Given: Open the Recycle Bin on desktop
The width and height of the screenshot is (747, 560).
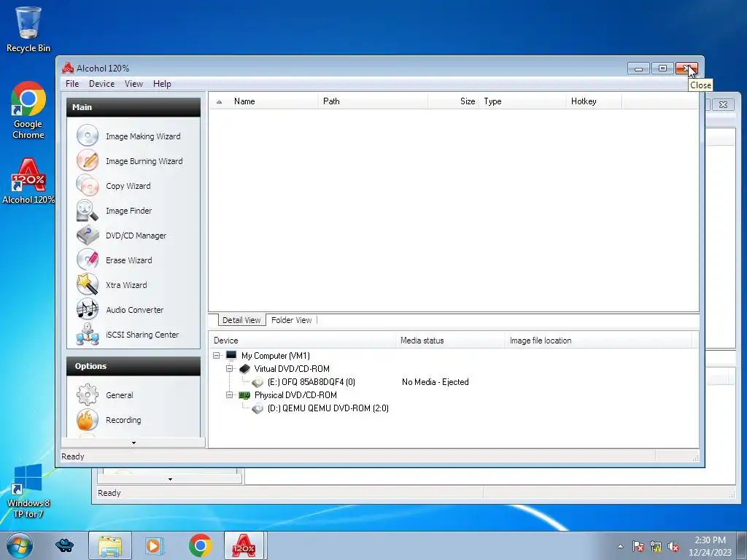Looking at the screenshot, I should pos(28,29).
